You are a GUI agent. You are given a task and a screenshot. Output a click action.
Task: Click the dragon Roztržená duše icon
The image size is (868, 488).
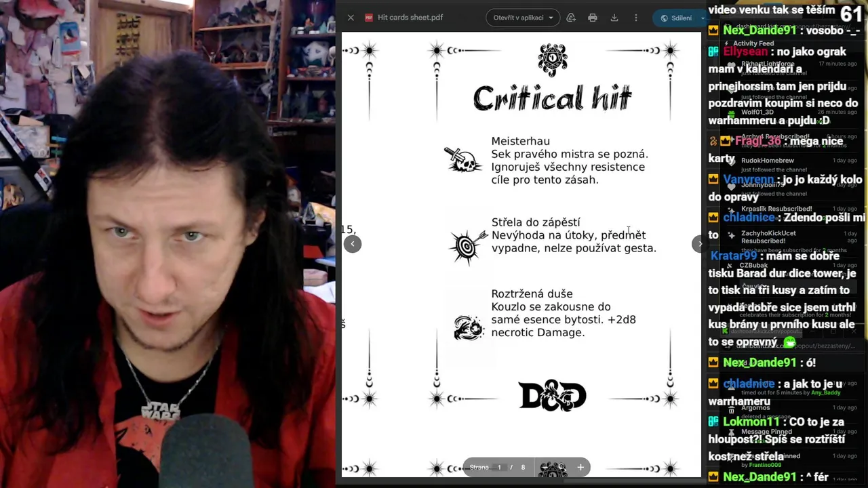tap(467, 327)
